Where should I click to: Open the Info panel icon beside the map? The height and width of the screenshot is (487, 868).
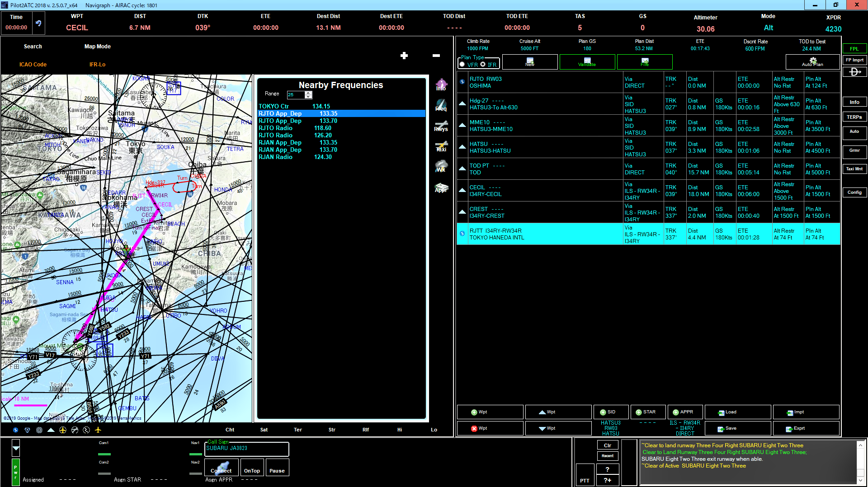[441, 84]
